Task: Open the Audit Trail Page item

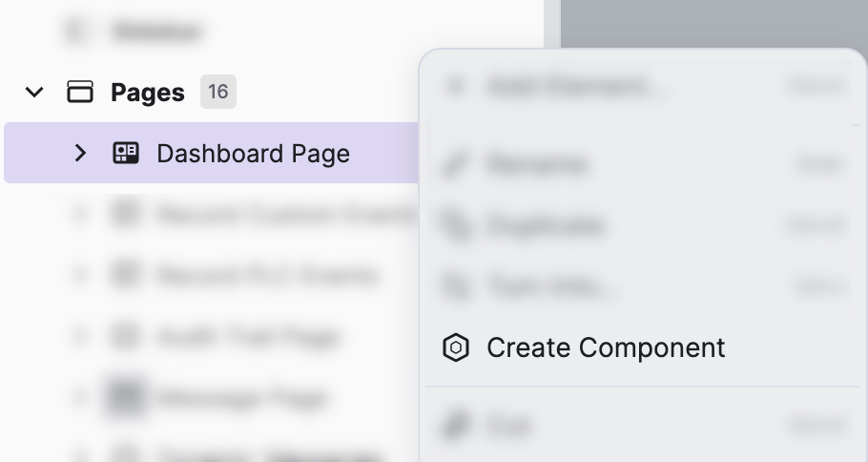Action: click(x=246, y=337)
